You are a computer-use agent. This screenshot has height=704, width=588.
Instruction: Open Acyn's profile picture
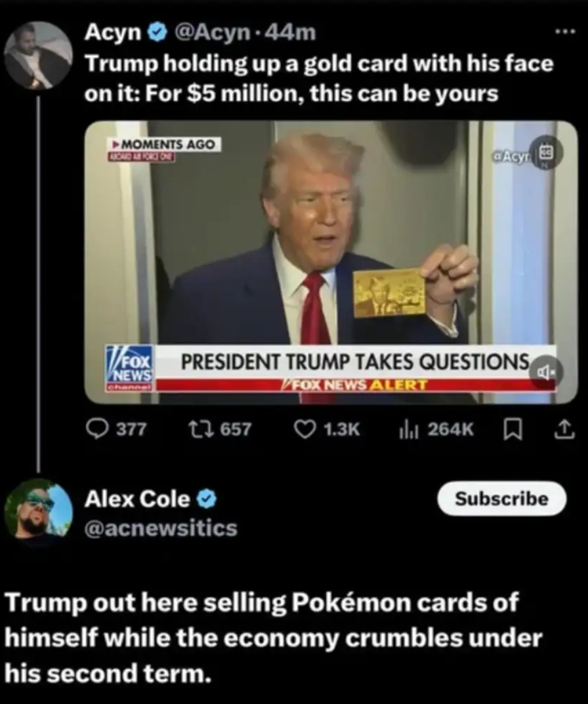point(38,55)
